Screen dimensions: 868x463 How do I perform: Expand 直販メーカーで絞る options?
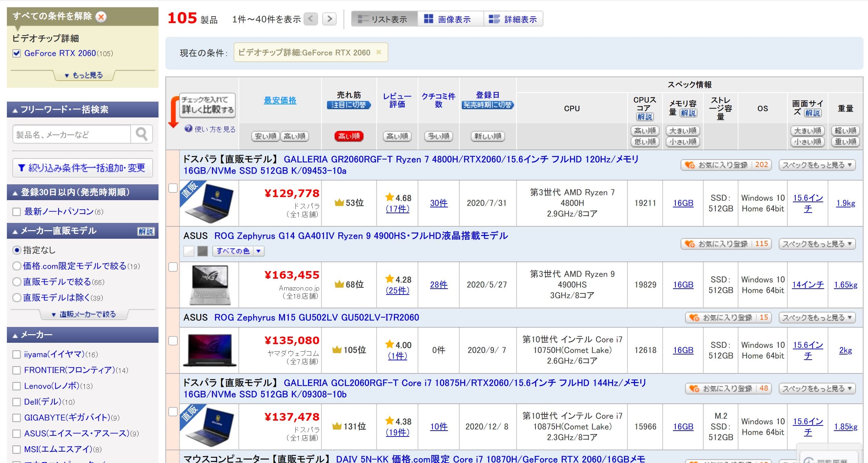click(84, 314)
